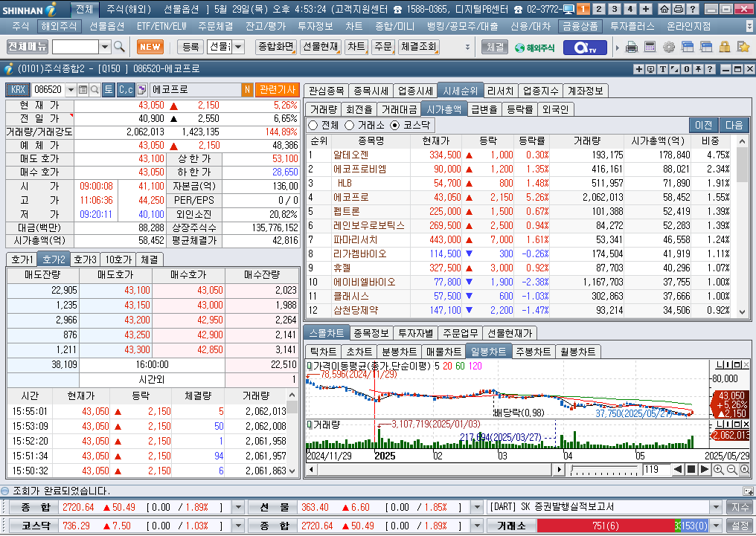Open dropdown next to 코스닥 736.29 ticker
This screenshot has width=756, height=536.
click(238, 526)
